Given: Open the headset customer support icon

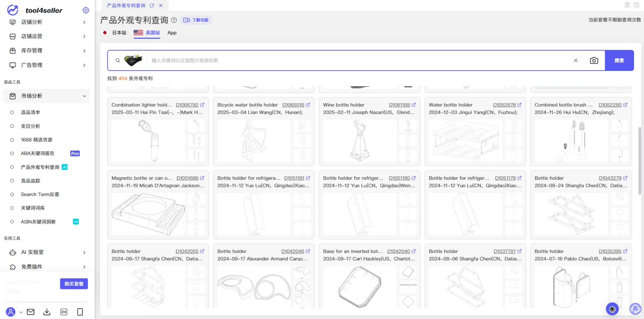Looking at the screenshot, I should (635, 309).
